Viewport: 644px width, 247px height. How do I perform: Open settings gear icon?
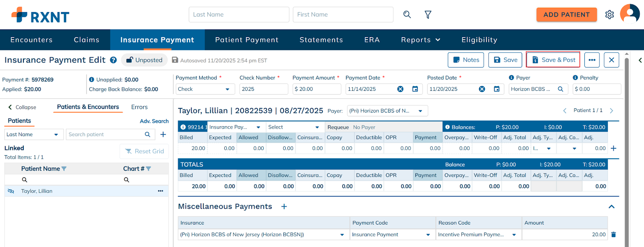[609, 15]
